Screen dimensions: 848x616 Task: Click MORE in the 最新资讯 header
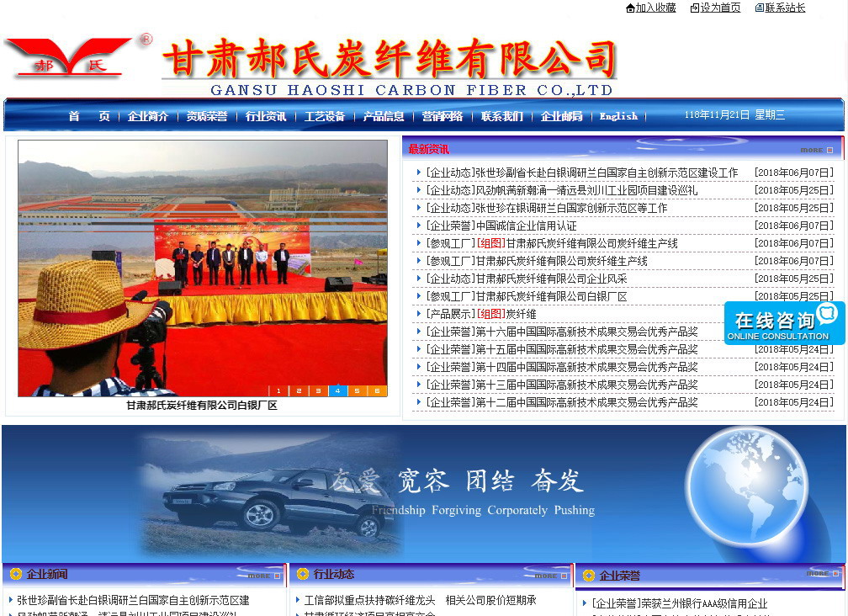coord(817,150)
